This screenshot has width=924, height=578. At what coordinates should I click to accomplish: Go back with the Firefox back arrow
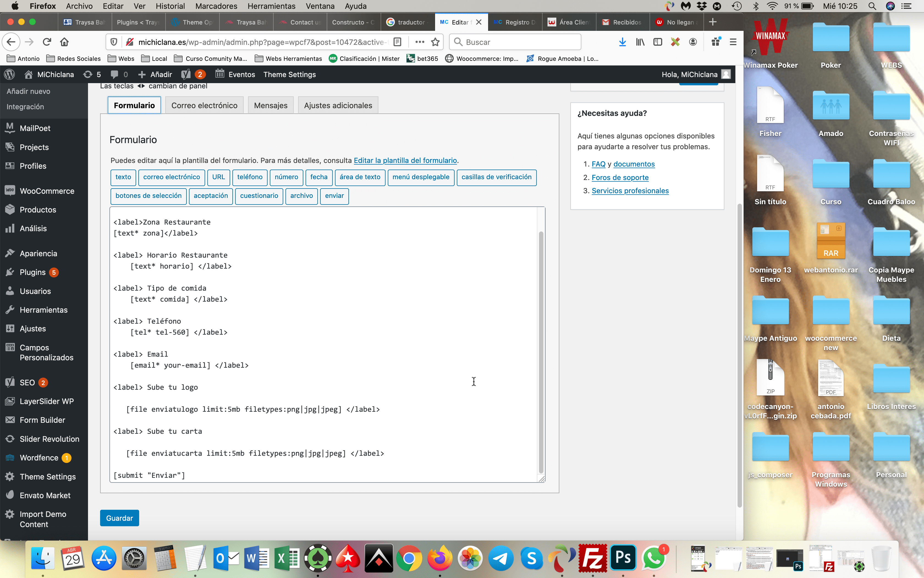(x=11, y=42)
